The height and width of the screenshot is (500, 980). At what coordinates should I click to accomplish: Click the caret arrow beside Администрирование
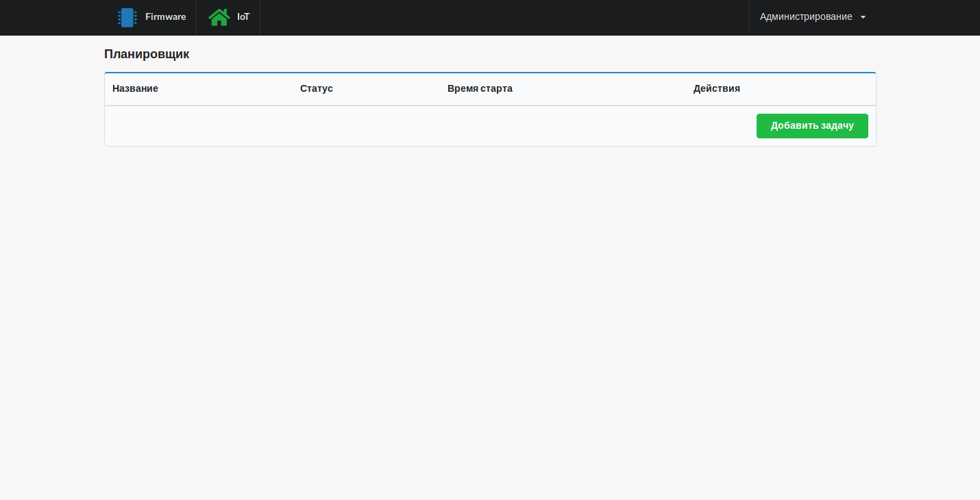click(863, 17)
